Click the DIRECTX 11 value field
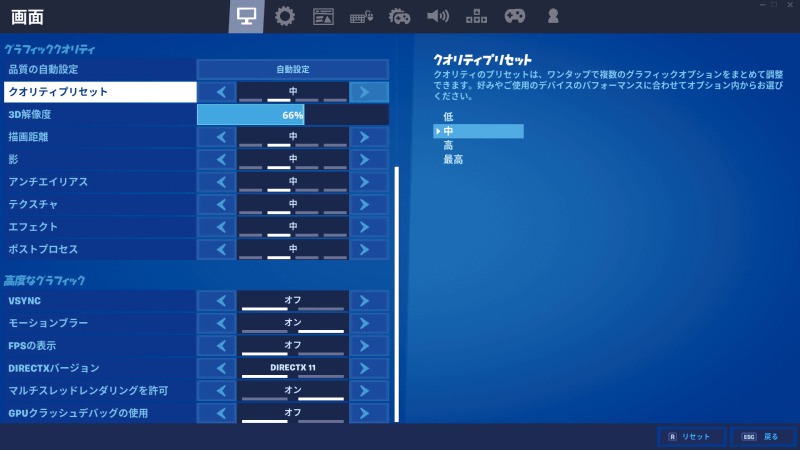This screenshot has height=450, width=800. (x=293, y=368)
